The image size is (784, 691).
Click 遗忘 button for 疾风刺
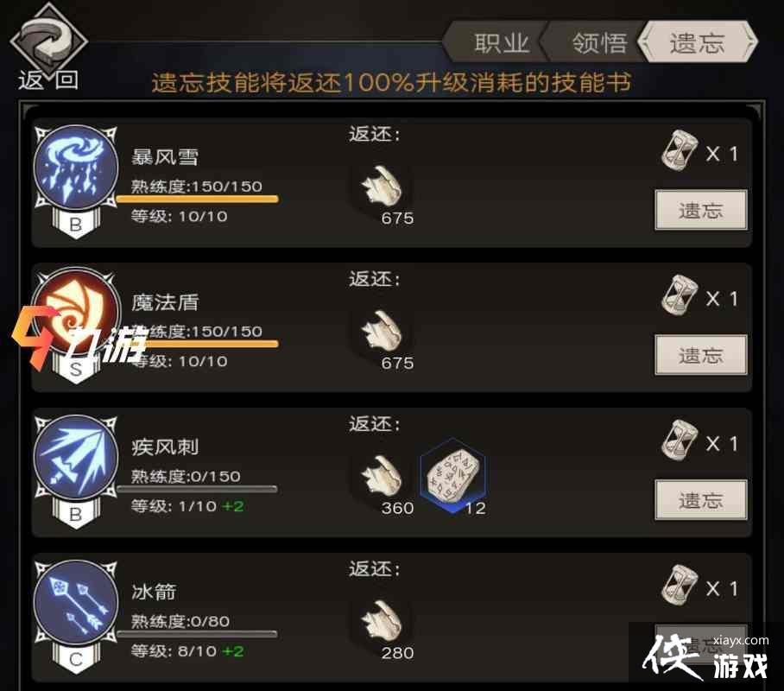coord(701,500)
